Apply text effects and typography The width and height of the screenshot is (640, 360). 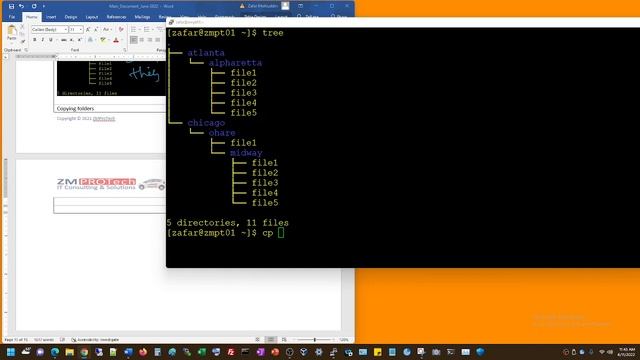pyautogui.click(x=91, y=40)
